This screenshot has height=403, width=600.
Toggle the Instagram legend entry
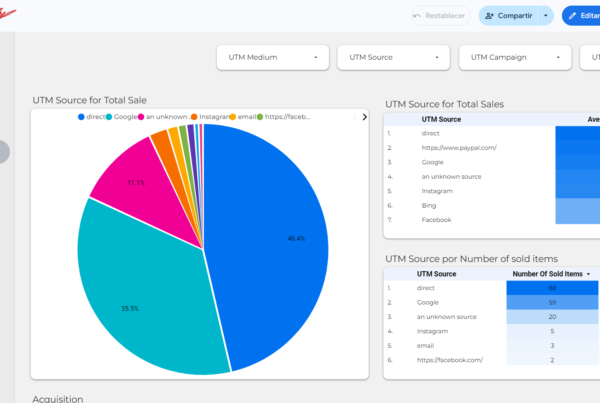(210, 117)
